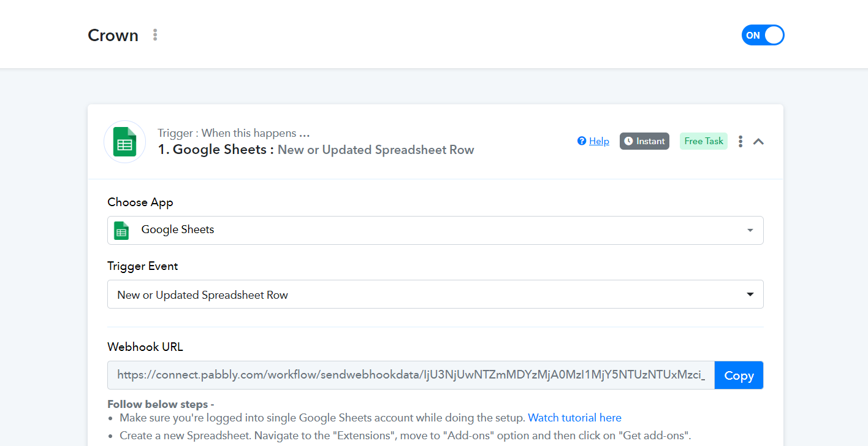The width and height of the screenshot is (868, 446).
Task: Click 'Trigger : When this happens' text
Action: (x=234, y=133)
